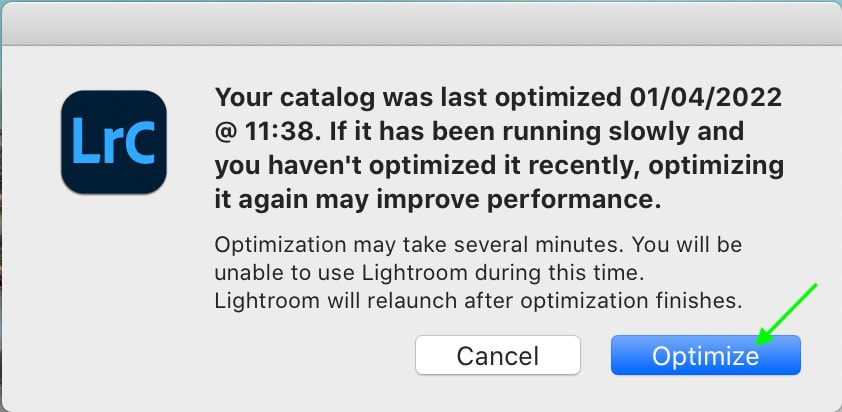842x412 pixels.
Task: Confirm catalog optimization with Optimize button
Action: click(x=706, y=355)
